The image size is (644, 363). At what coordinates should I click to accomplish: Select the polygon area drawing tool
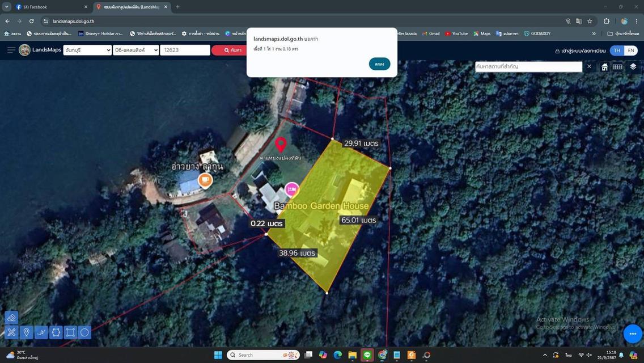coord(56,332)
